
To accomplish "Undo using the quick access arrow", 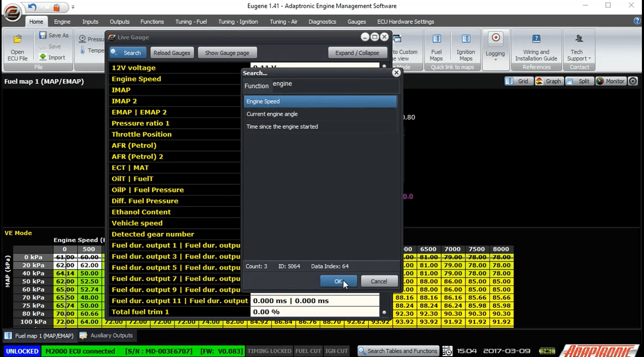I will pyautogui.click(x=32, y=7).
